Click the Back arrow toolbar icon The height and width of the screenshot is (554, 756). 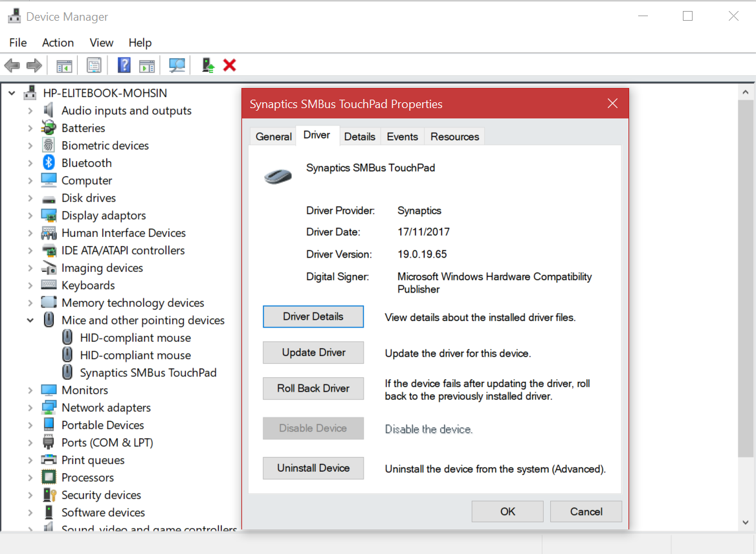[x=12, y=65]
